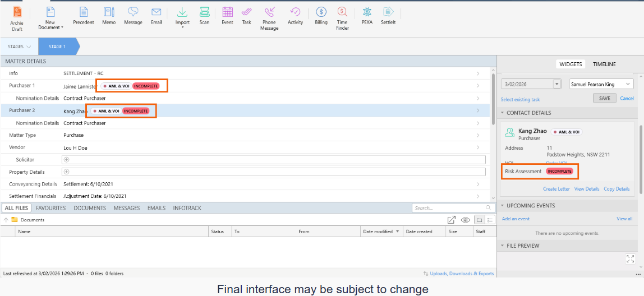This screenshot has width=644, height=296.
Task: Click Jaime Lannister AML & VOI badge
Action: click(x=116, y=86)
